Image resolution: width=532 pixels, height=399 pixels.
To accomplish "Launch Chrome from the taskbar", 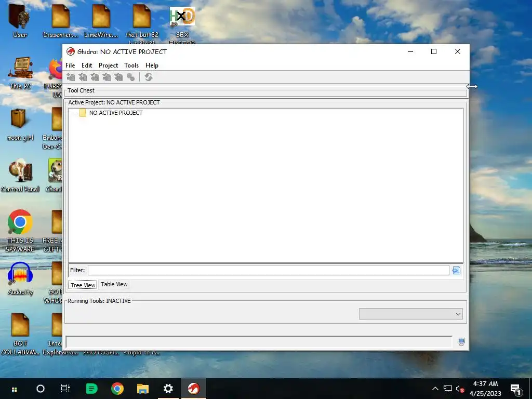I will (117, 389).
